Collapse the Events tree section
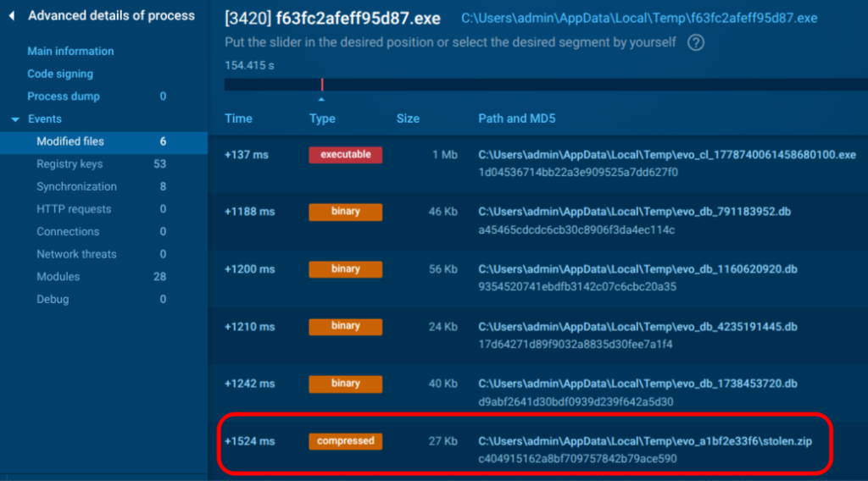Viewport: 868px width, 481px height. (x=15, y=119)
